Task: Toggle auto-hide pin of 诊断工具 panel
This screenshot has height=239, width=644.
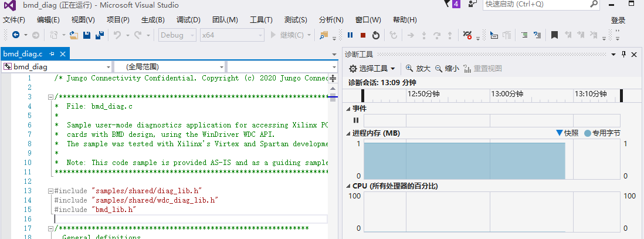Action: pyautogui.click(x=623, y=54)
